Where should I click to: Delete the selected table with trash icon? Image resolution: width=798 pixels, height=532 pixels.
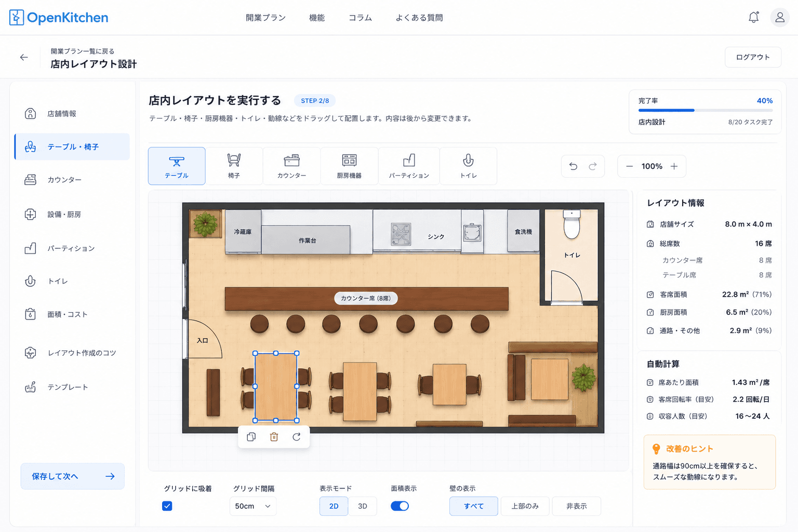(274, 437)
